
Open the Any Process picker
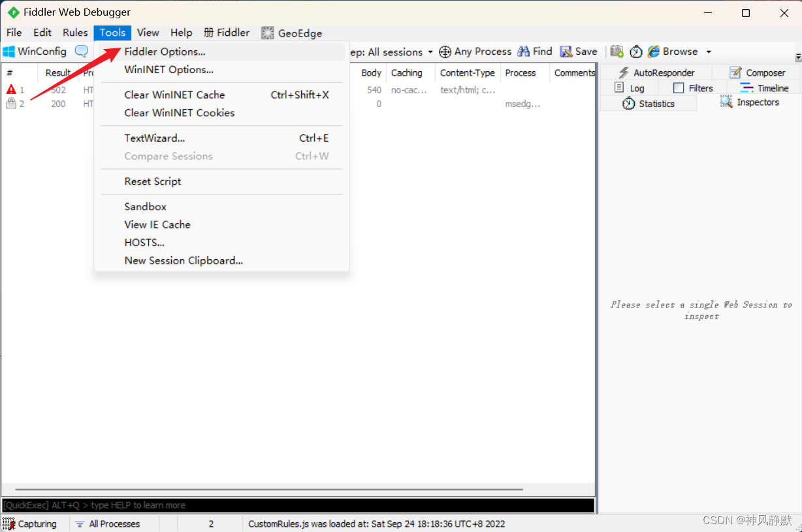475,52
